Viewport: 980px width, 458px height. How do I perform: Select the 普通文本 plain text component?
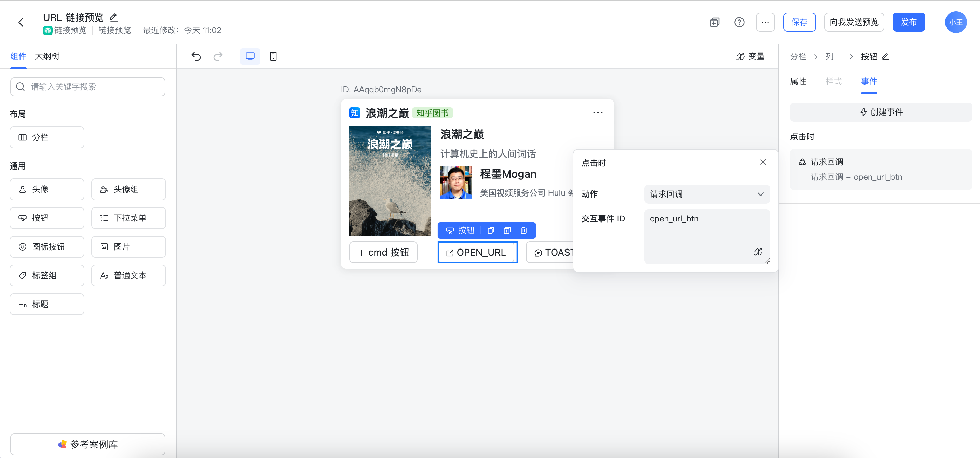point(128,275)
